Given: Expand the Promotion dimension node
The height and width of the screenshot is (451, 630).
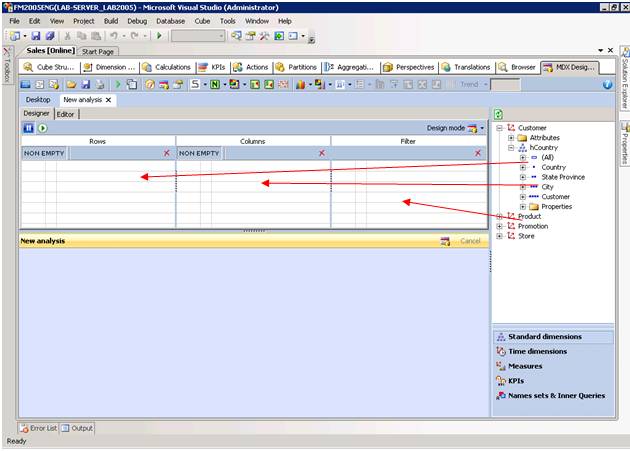Looking at the screenshot, I should [499, 226].
